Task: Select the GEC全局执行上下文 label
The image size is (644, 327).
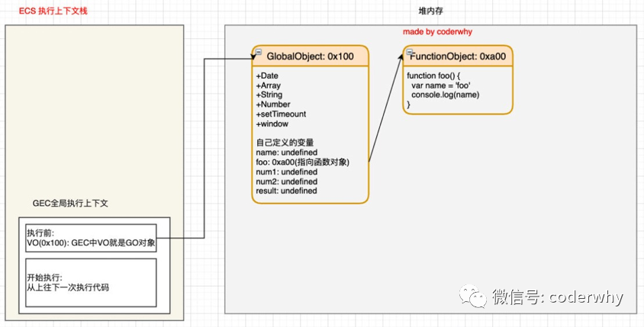Action: pyautogui.click(x=70, y=204)
